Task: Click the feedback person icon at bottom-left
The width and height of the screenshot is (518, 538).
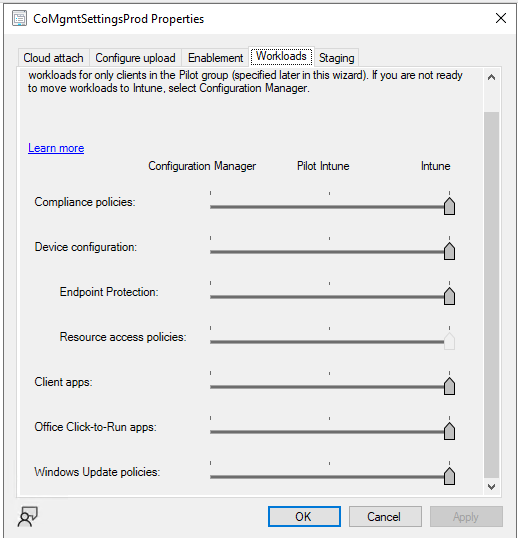Action: 27,516
